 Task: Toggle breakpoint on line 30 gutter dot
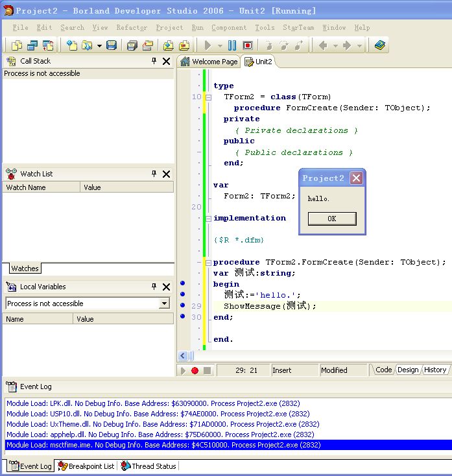pyautogui.click(x=183, y=316)
